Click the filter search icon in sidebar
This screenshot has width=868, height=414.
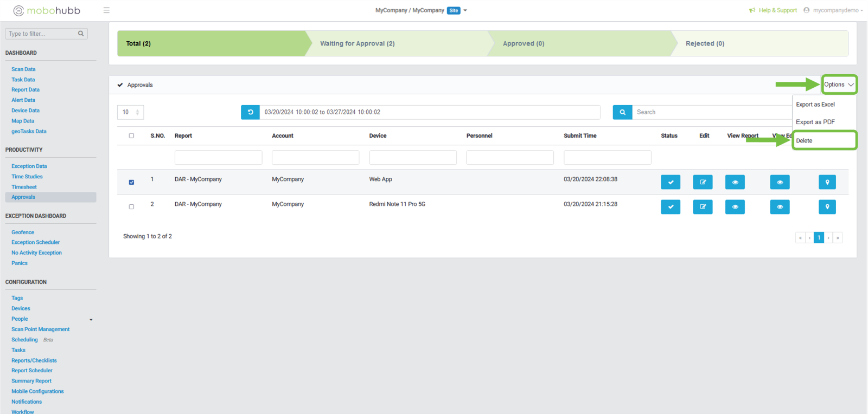pos(81,34)
